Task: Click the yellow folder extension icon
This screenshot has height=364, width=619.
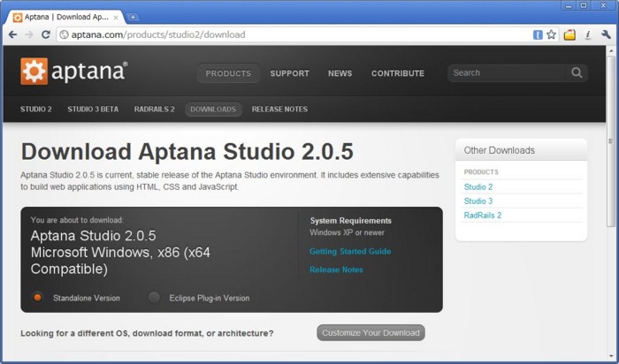Action: click(569, 35)
